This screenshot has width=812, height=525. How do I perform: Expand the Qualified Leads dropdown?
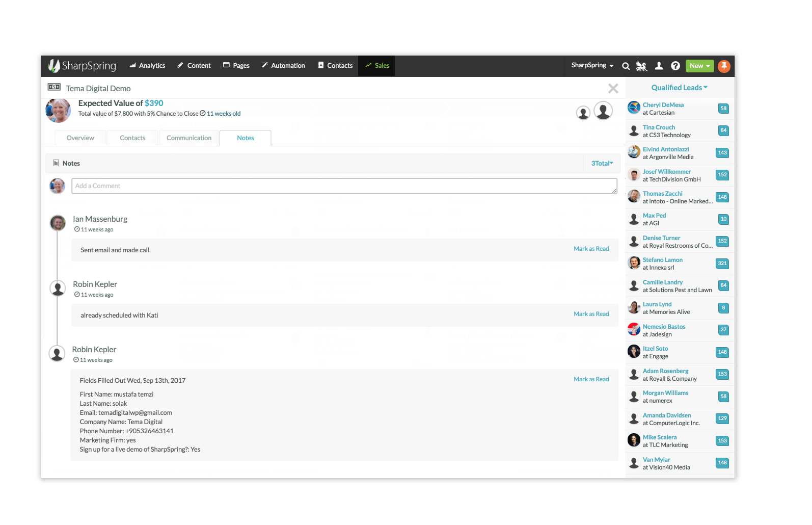(x=680, y=88)
